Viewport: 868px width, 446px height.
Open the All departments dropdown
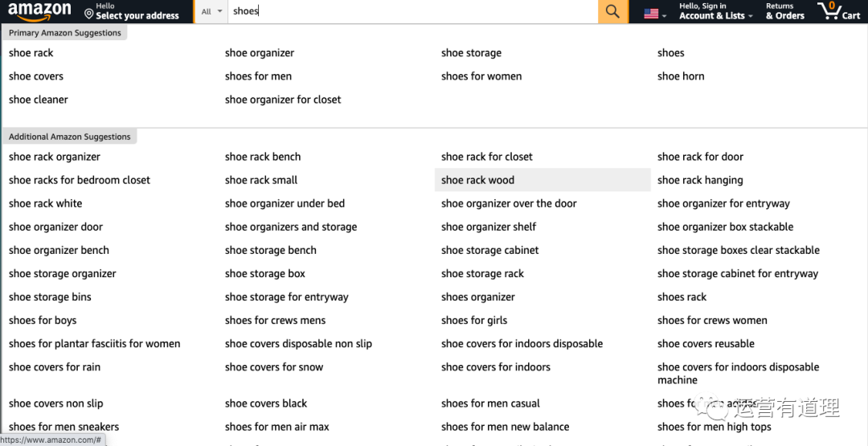coord(211,11)
